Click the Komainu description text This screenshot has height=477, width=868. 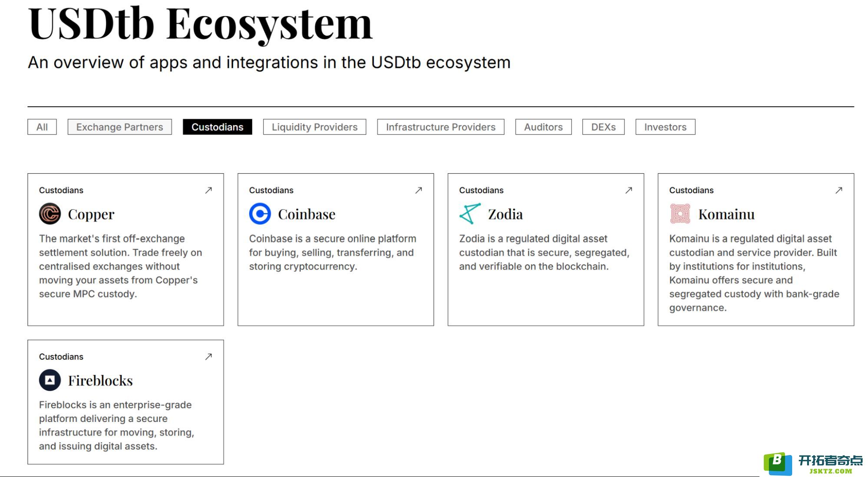click(754, 273)
